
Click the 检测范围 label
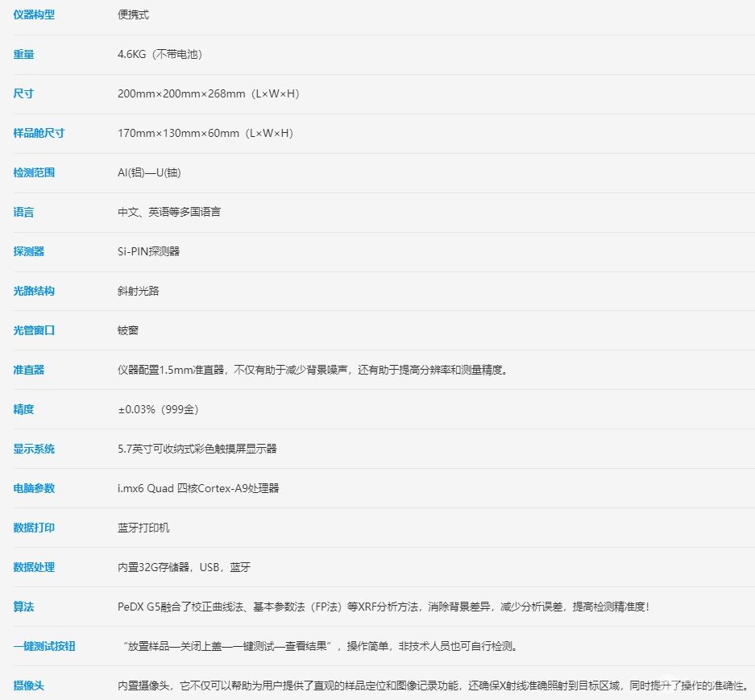[34, 173]
